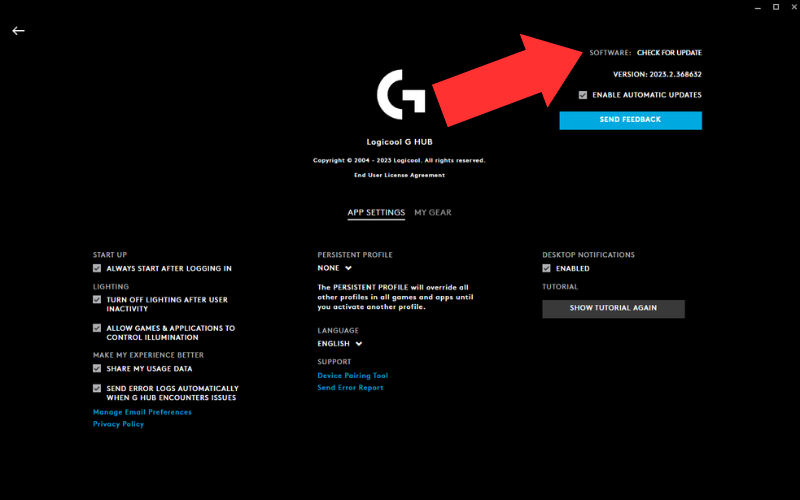Open the Privacy Policy link
The image size is (800, 500).
coord(118,424)
